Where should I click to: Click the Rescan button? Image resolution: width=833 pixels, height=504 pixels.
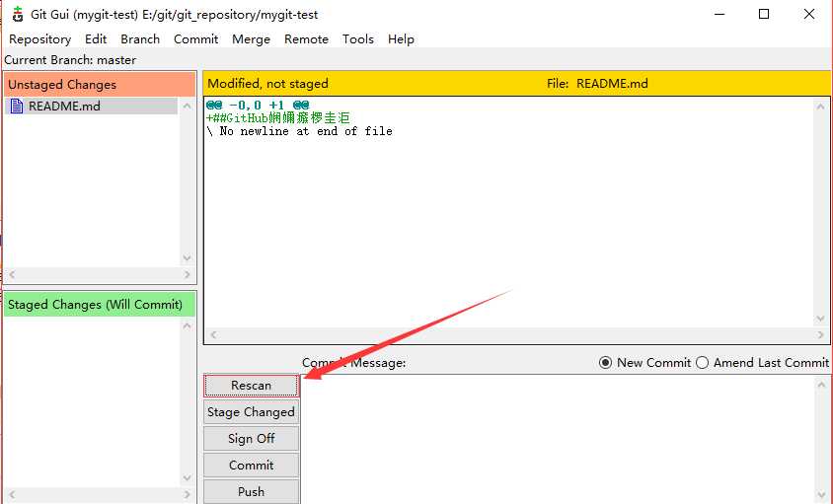(x=252, y=386)
